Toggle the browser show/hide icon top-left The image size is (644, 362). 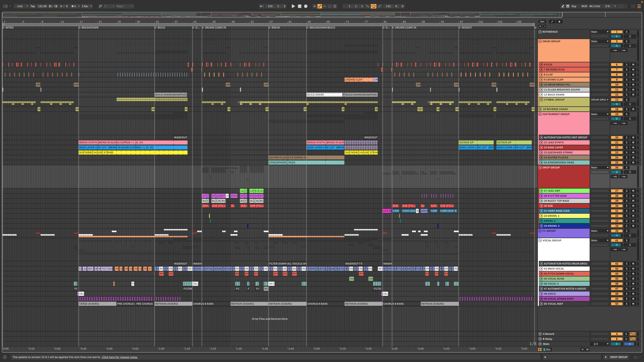5,6
